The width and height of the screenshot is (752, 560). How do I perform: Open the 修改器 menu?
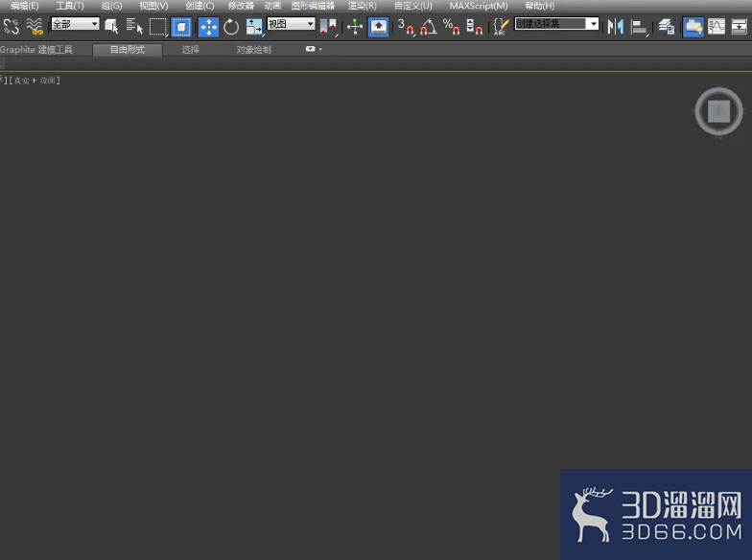(241, 6)
